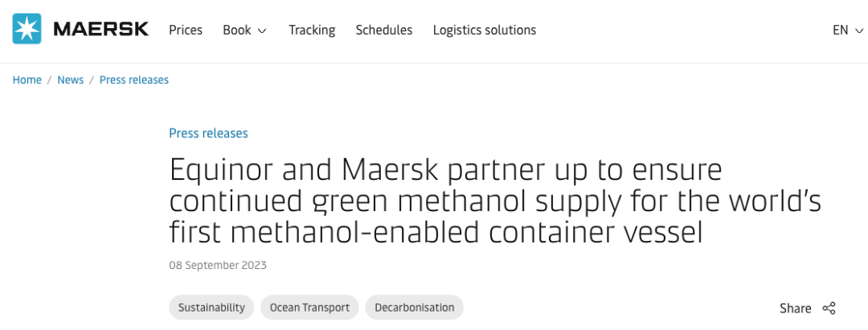Select the Sustainability tag
The height and width of the screenshot is (330, 868).
211,308
